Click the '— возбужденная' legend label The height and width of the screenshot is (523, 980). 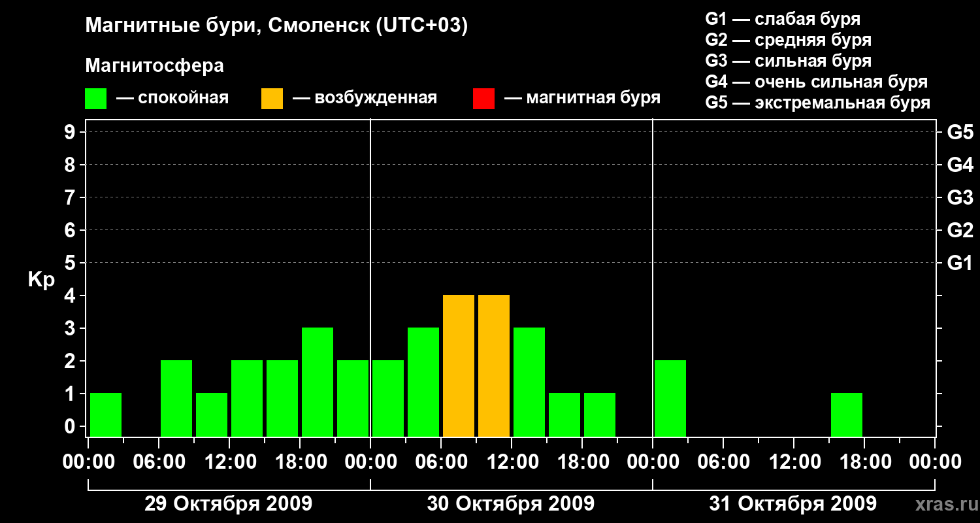[365, 98]
